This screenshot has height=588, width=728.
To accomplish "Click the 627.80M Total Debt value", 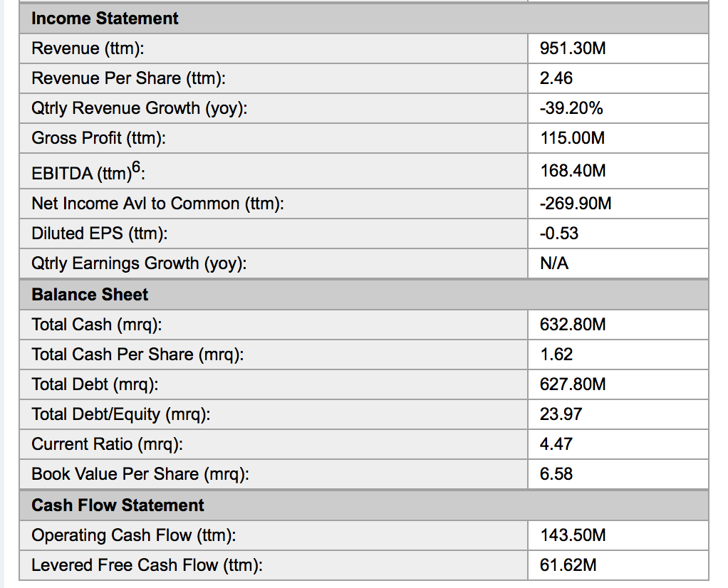I will tap(573, 384).
